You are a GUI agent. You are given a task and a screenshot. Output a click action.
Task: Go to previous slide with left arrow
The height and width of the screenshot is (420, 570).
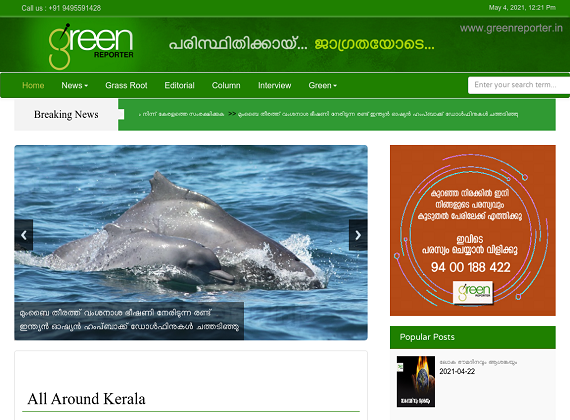24,235
